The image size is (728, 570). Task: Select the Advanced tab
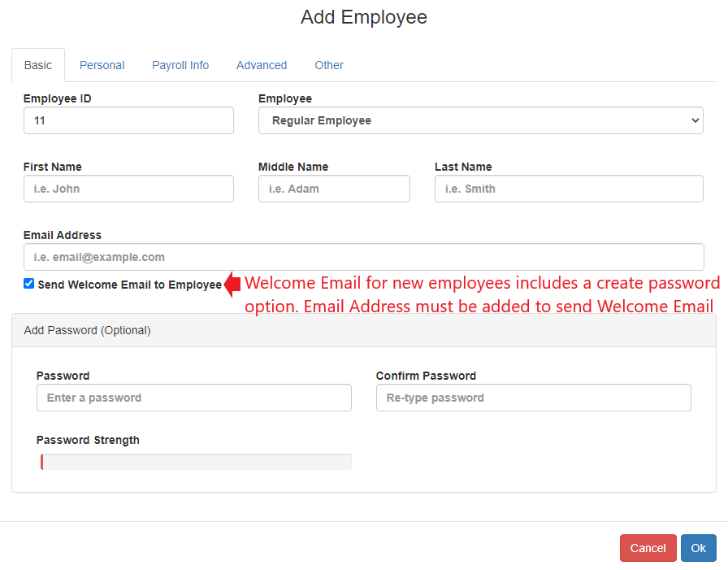point(262,65)
